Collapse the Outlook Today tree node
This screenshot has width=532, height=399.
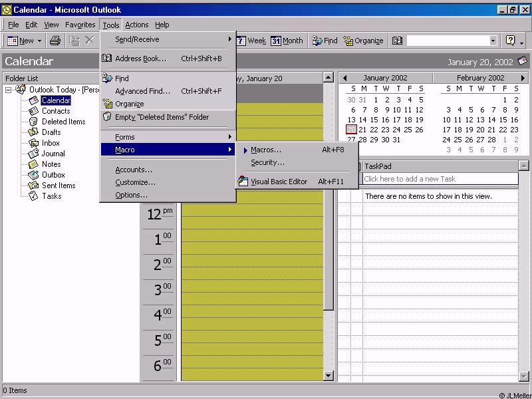[x=9, y=90]
